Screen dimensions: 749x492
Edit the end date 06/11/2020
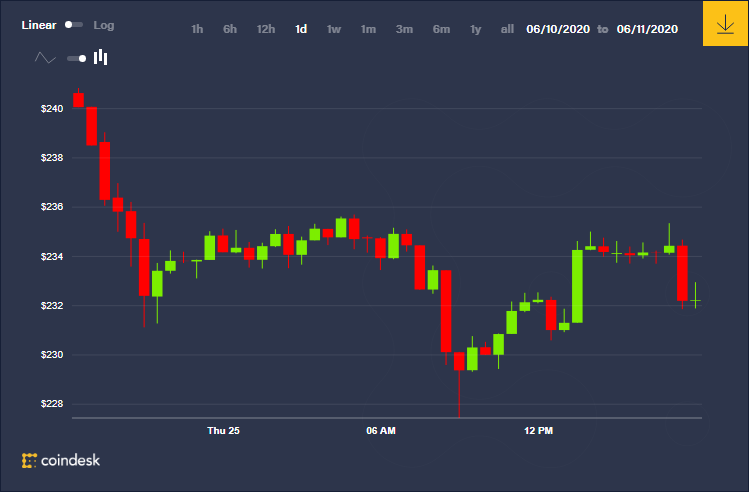[x=647, y=29]
